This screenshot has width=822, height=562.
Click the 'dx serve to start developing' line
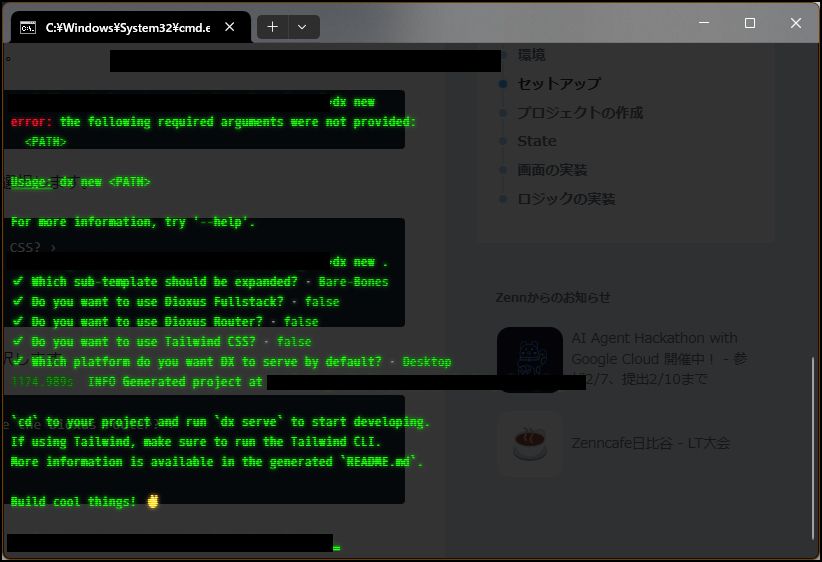[221, 422]
